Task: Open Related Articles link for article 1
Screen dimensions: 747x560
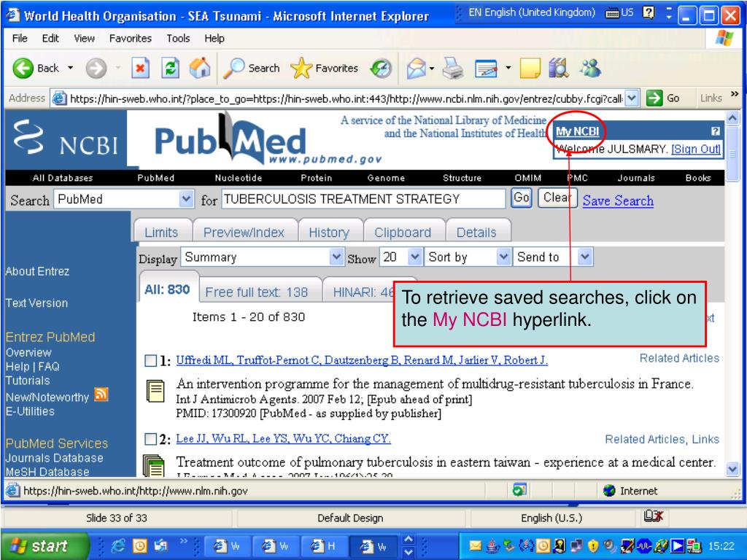Action: (679, 358)
